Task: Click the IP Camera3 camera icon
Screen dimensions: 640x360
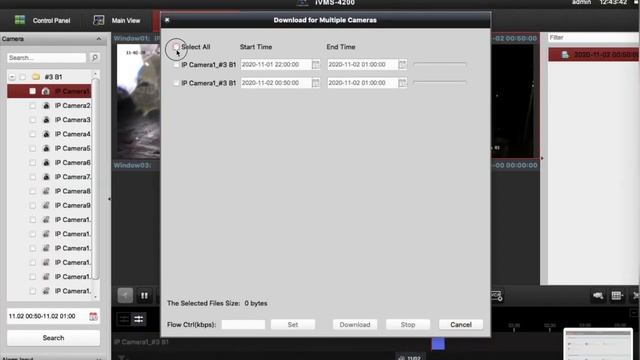Action: 46,120
